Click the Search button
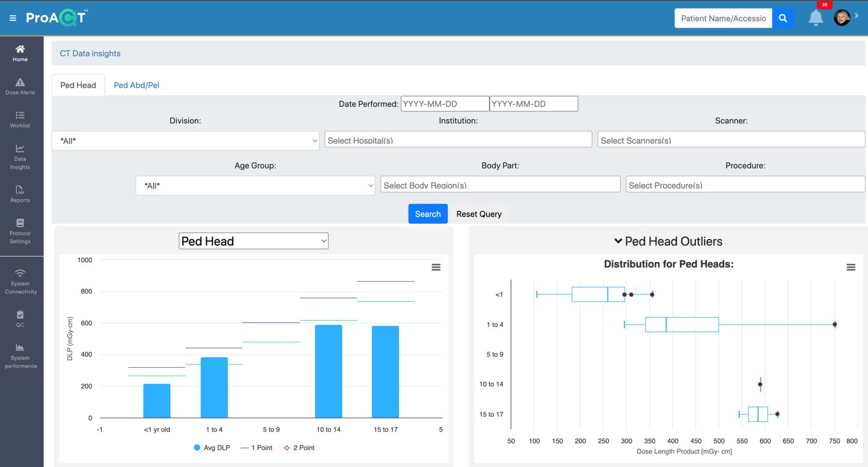This screenshot has height=467, width=868. 428,214
